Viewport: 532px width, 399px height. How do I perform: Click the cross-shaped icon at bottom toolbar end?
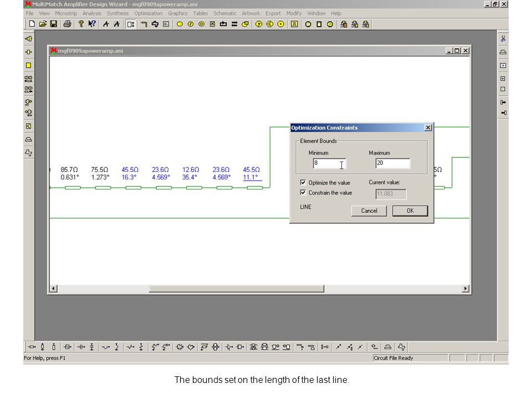click(x=401, y=347)
